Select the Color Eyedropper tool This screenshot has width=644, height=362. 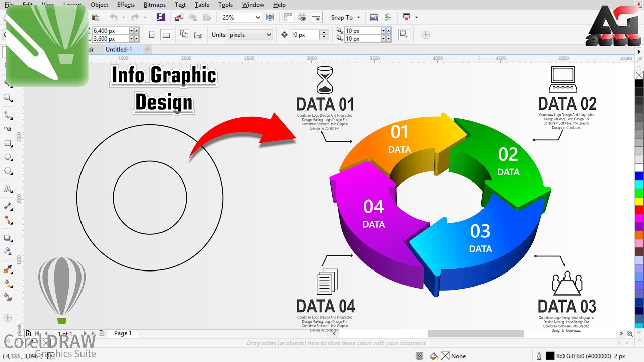(8, 269)
